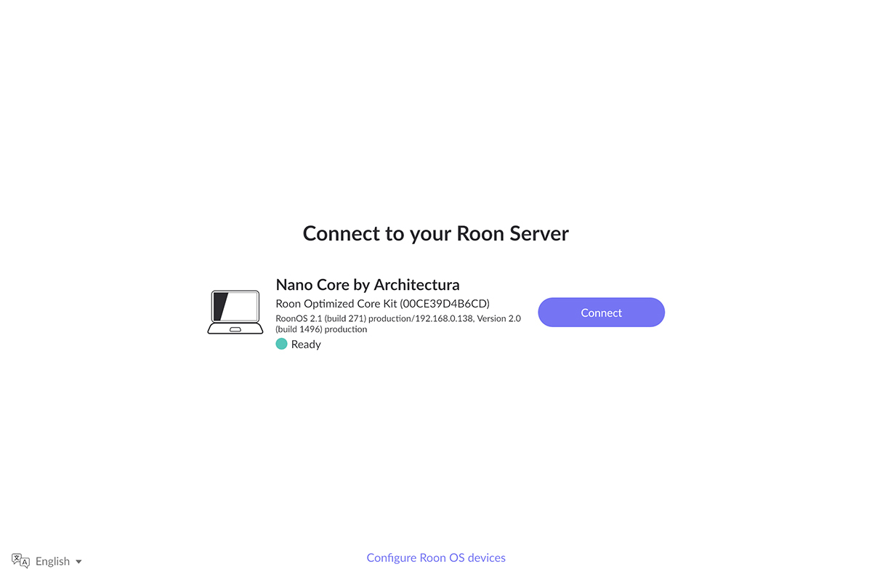The height and width of the screenshot is (588, 872).
Task: Click the RoonOS 2.1 build 271 text
Action: pos(320,318)
